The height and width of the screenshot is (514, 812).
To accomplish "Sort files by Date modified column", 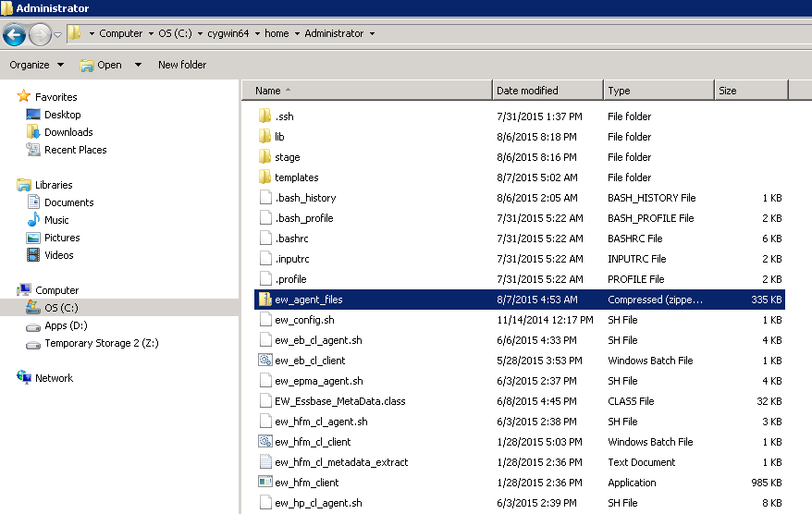I will 527,91.
